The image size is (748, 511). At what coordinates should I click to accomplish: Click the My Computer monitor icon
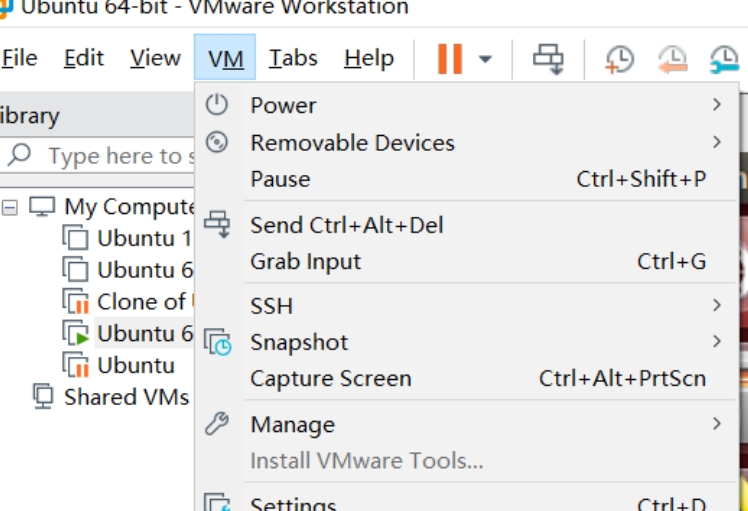(x=42, y=207)
